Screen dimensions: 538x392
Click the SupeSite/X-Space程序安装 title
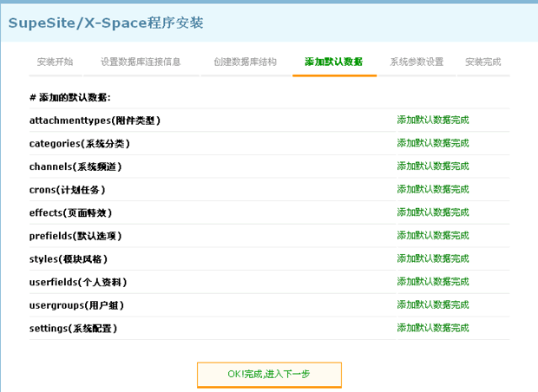[106, 23]
